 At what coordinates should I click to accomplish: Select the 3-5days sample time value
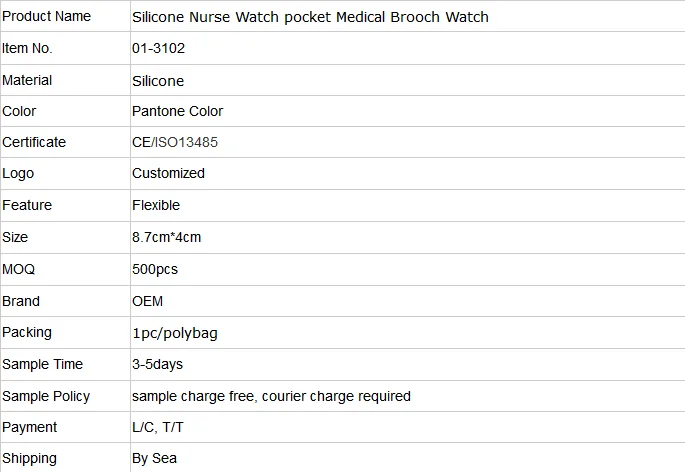click(157, 364)
